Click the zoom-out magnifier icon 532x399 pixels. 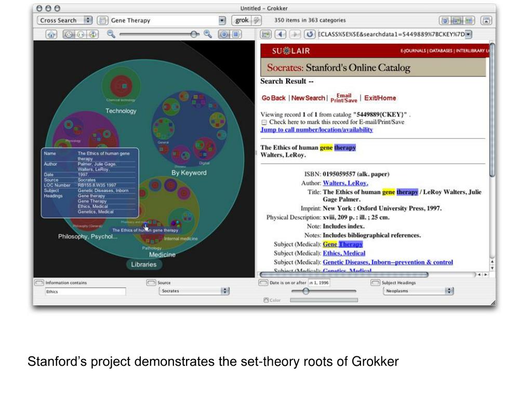[111, 34]
